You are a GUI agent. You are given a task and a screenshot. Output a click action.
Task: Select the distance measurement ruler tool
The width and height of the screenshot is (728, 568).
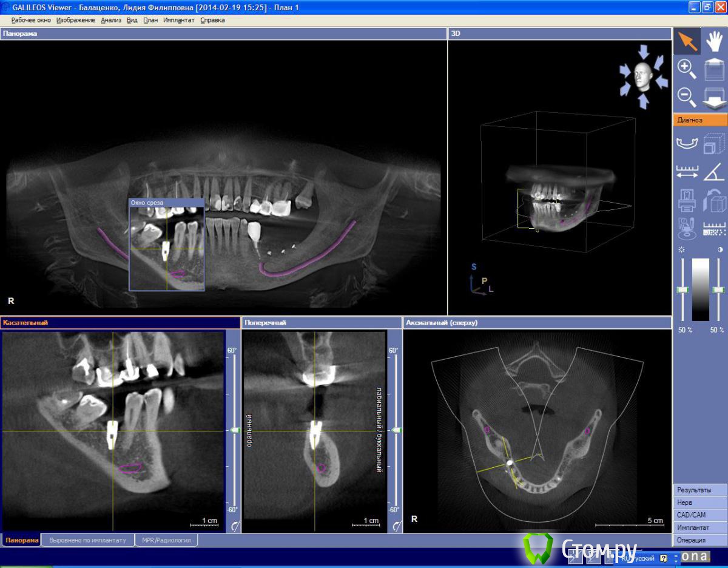tap(687, 172)
